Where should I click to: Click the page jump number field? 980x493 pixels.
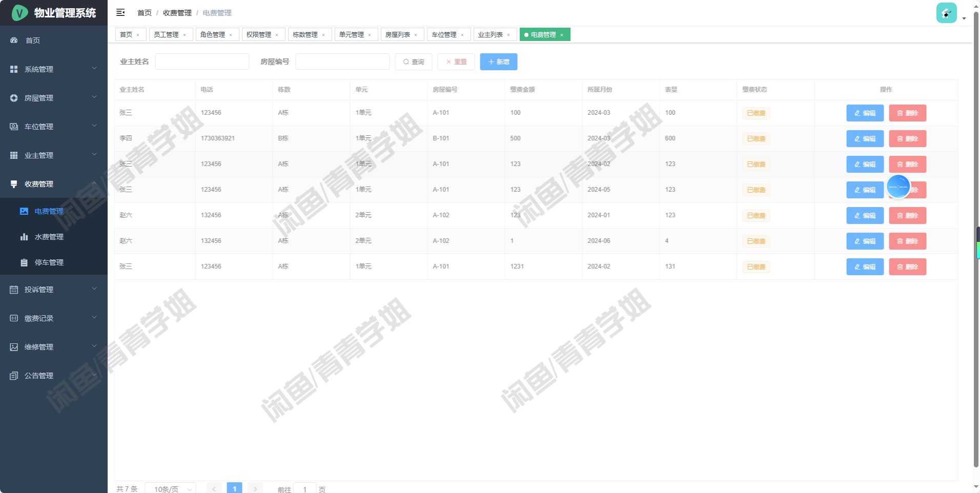304,489
